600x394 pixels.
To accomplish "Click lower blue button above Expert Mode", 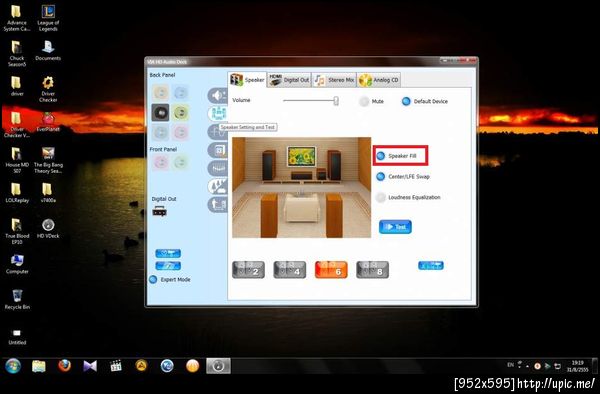I will pyautogui.click(x=168, y=265).
